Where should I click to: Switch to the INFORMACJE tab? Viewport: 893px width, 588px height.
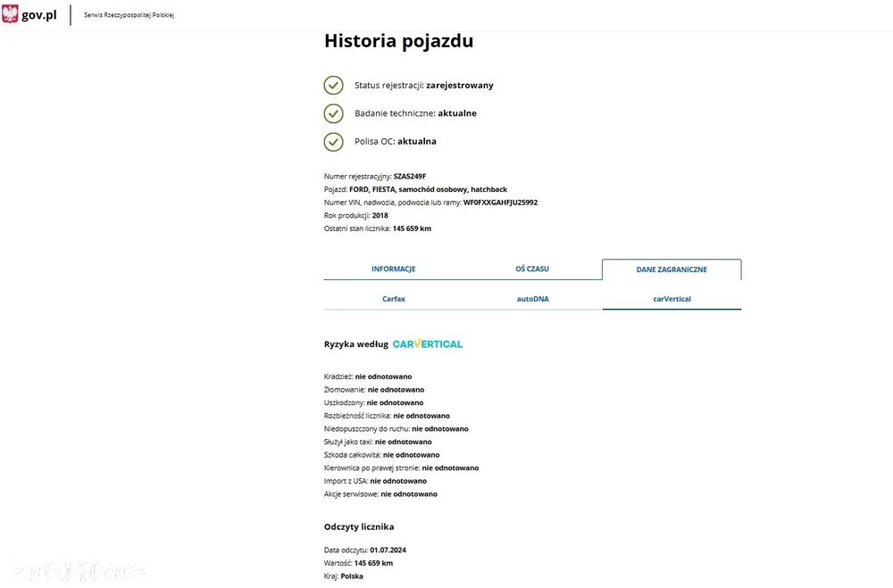pyautogui.click(x=393, y=269)
